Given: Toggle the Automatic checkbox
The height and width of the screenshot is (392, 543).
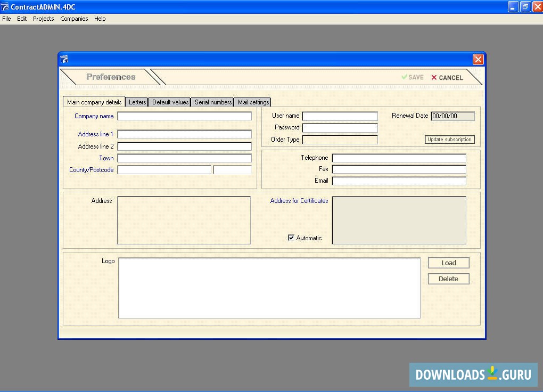Looking at the screenshot, I should click(x=291, y=238).
